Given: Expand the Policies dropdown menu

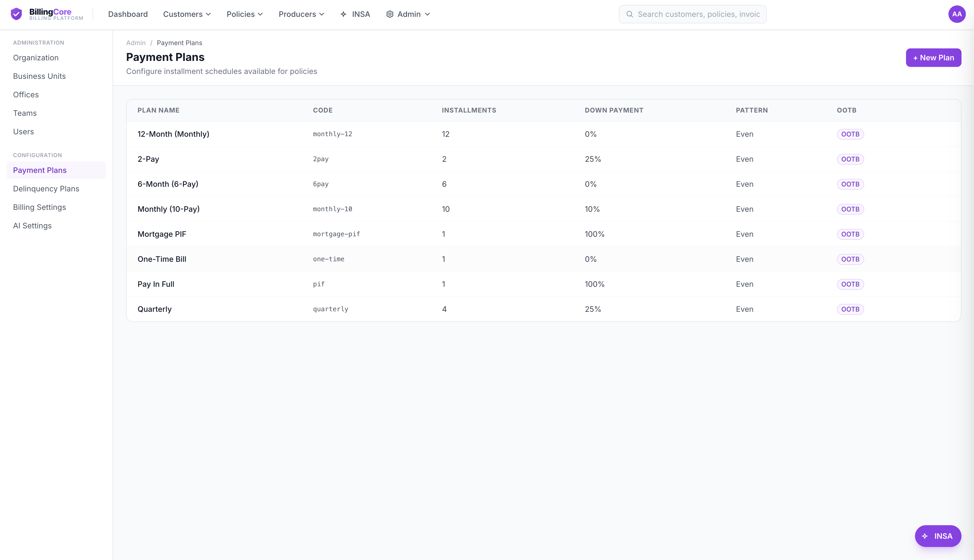Looking at the screenshot, I should tap(245, 14).
